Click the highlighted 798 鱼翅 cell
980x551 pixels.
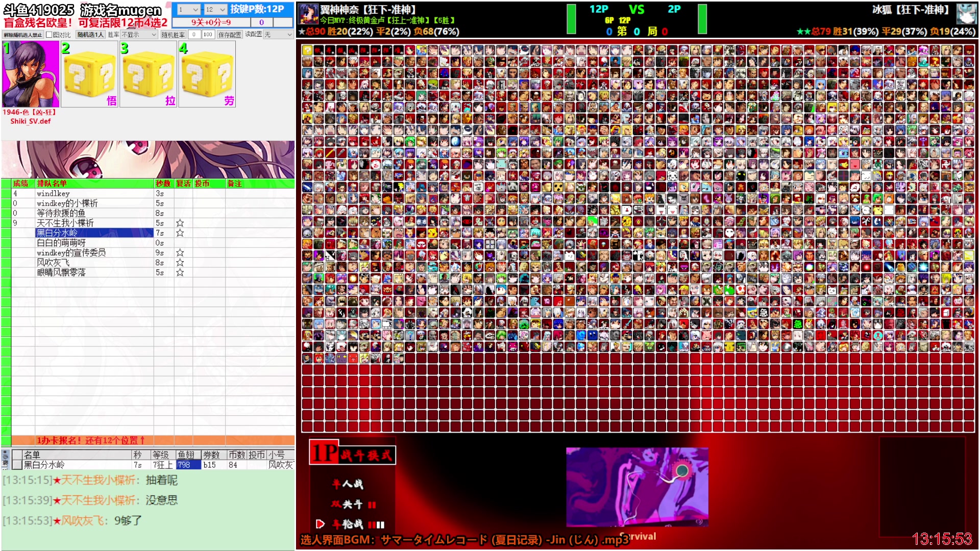(x=188, y=465)
